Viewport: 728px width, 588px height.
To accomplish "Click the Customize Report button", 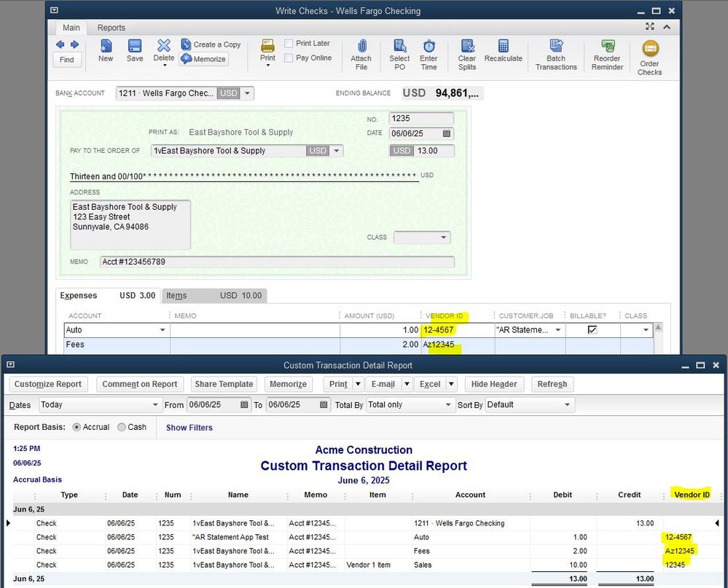I will [x=48, y=384].
